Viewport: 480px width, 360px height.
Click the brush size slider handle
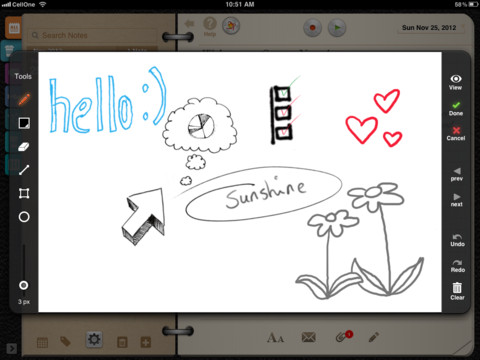click(24, 285)
